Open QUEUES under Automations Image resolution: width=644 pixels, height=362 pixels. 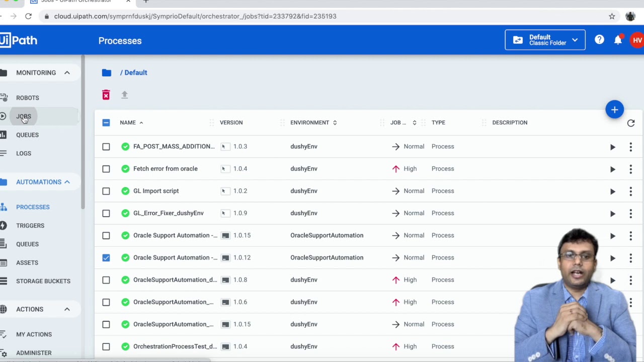tap(27, 244)
